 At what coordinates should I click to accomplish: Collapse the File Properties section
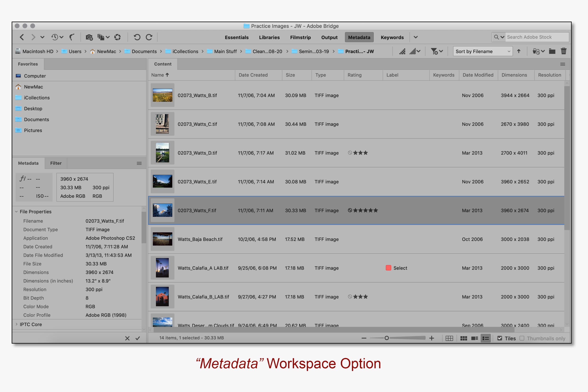[x=16, y=212]
